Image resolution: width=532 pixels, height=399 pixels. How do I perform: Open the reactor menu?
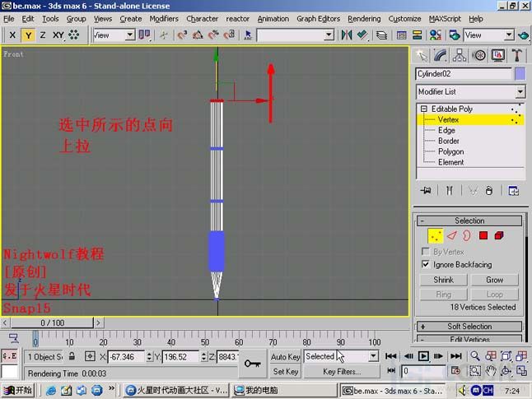tap(237, 19)
